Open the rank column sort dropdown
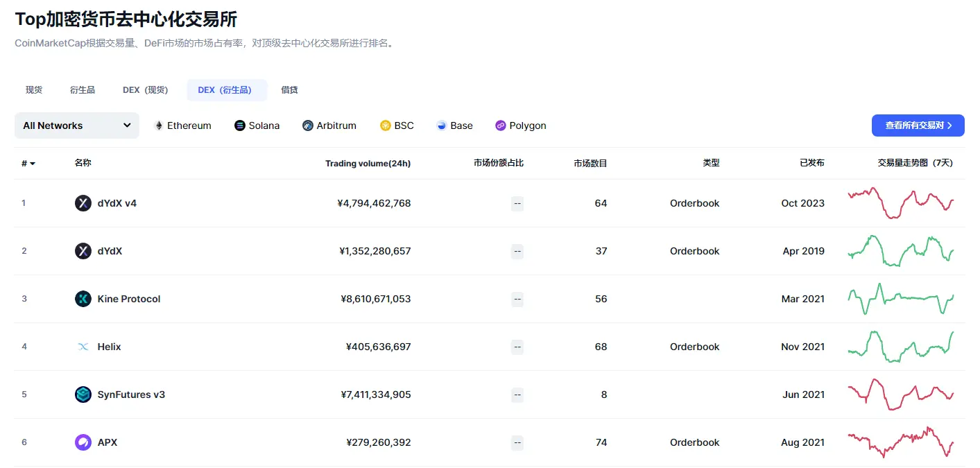980x468 pixels. click(x=28, y=163)
